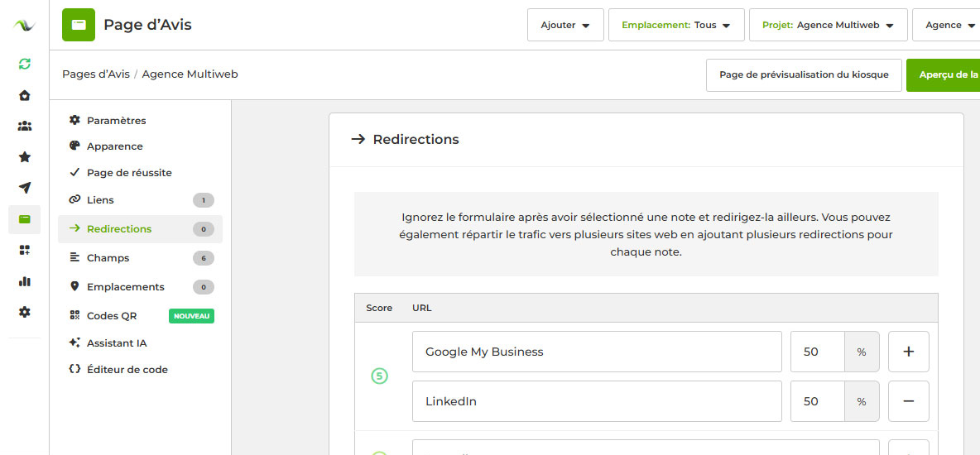The height and width of the screenshot is (455, 980).
Task: Open the contacts people icon
Action: (x=25, y=126)
